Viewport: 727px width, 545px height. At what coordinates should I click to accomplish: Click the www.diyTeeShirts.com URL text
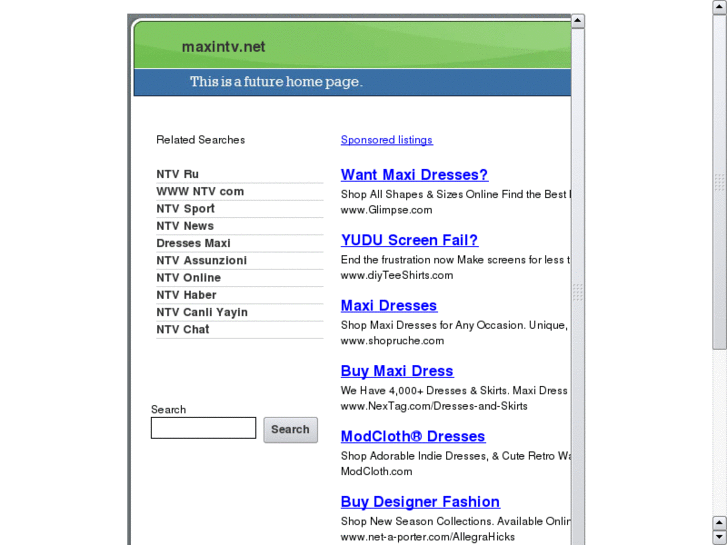(397, 275)
